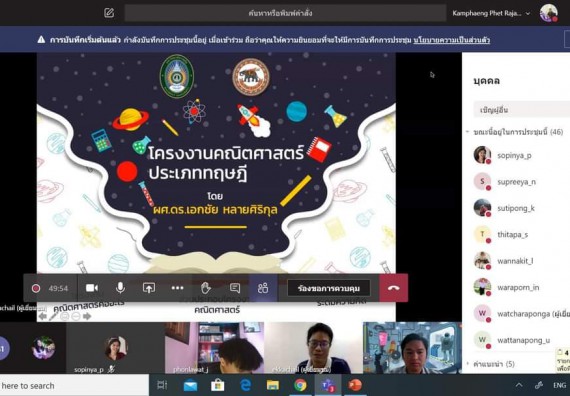
Task: Click the shared presentation slide
Action: tap(216, 164)
